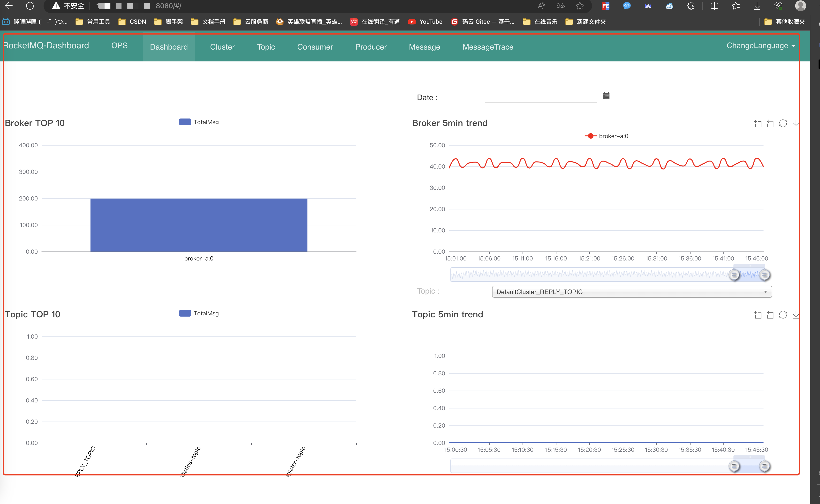Click zoom reset icon in Topic 5min trend
Viewport: 820px width, 504px height.
tap(770, 315)
